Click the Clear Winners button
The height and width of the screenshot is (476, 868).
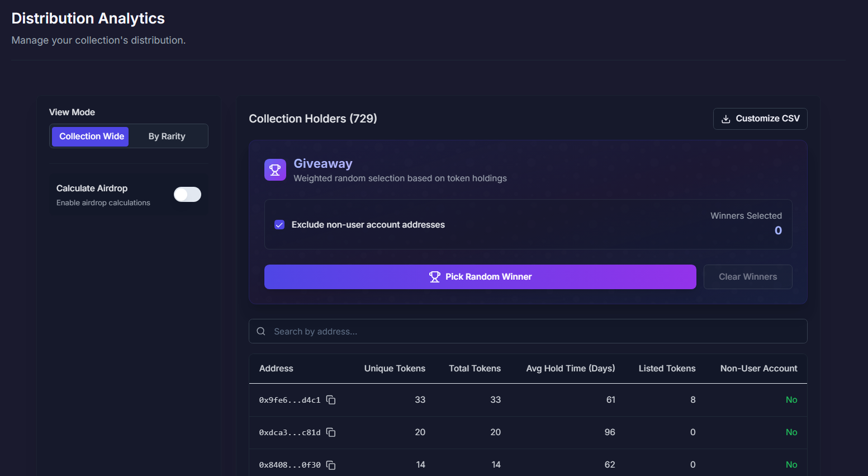click(747, 277)
